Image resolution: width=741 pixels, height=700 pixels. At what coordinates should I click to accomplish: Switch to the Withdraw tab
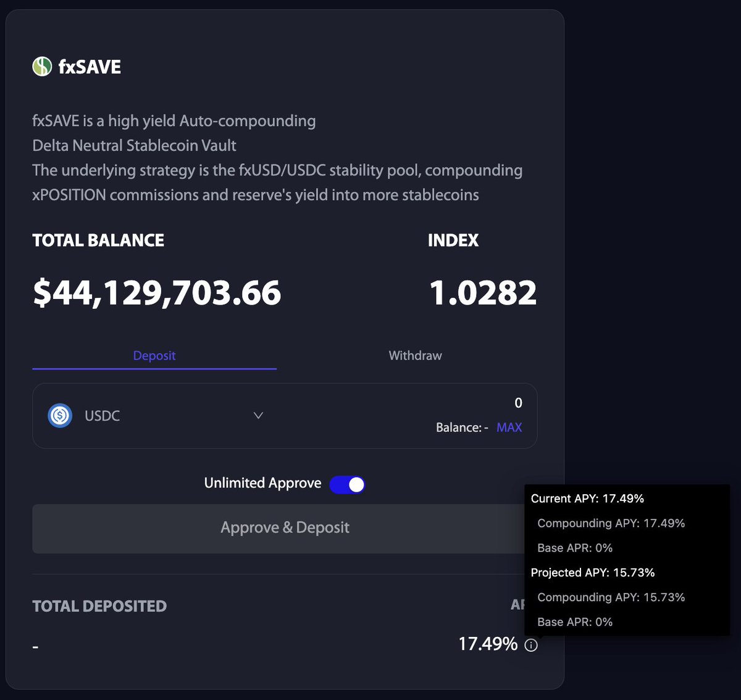[x=415, y=355]
